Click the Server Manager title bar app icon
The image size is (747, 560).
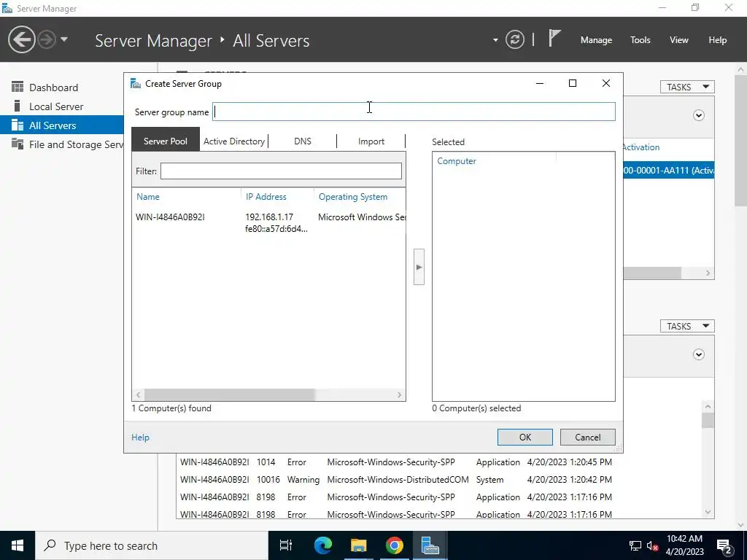[7, 8]
